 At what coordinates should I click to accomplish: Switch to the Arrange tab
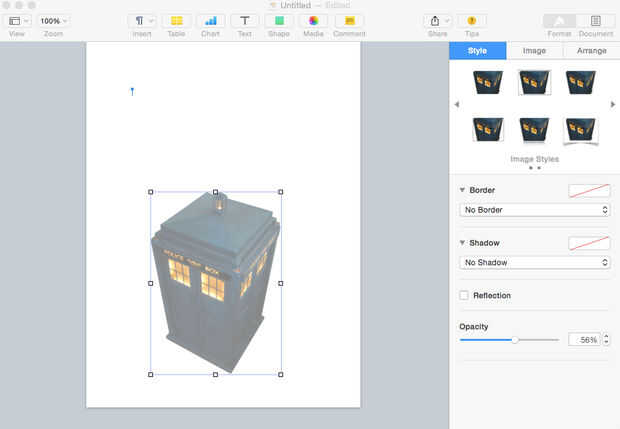591,50
